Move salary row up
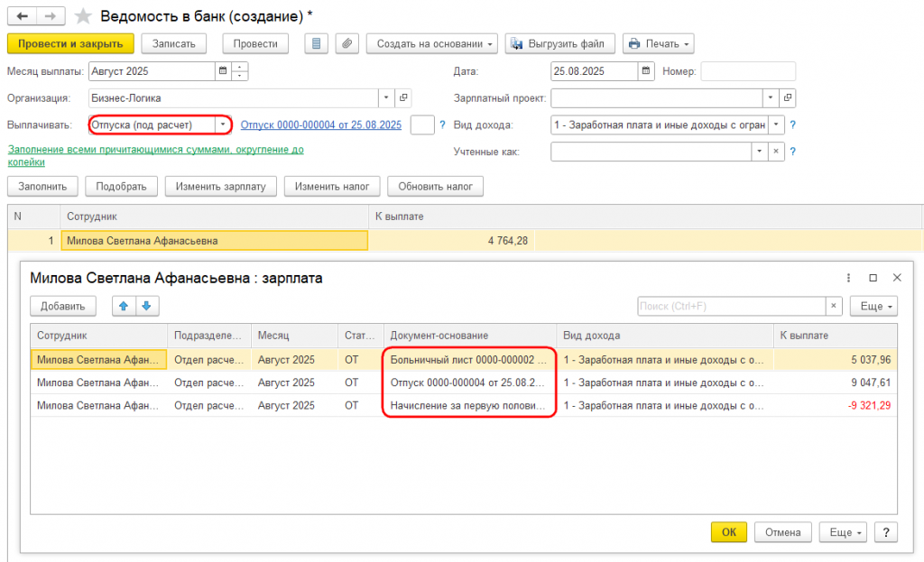This screenshot has width=924, height=562. pyautogui.click(x=124, y=307)
